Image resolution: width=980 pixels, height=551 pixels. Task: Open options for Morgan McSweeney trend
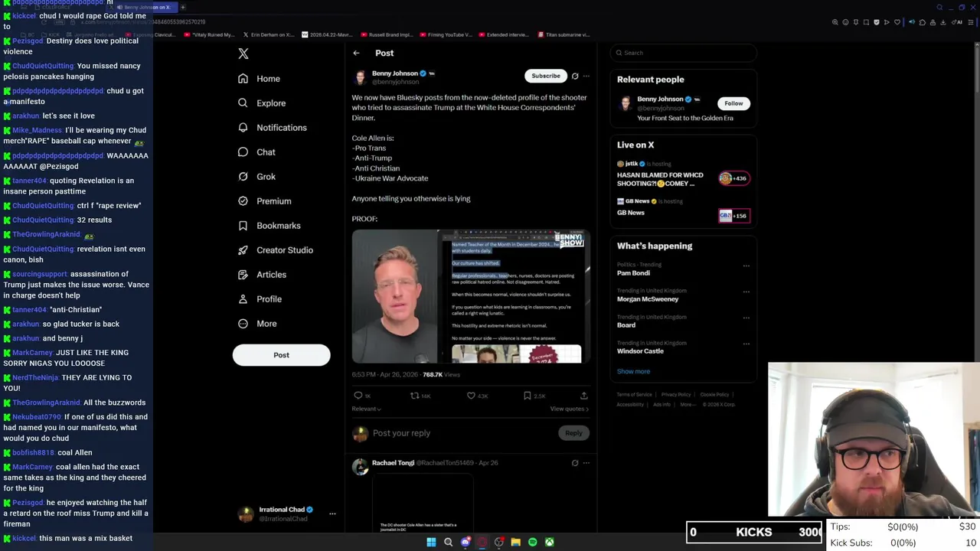746,292
